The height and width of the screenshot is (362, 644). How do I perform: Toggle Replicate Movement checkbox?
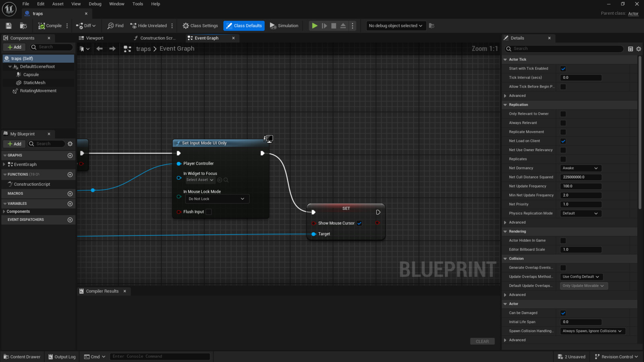[563, 132]
